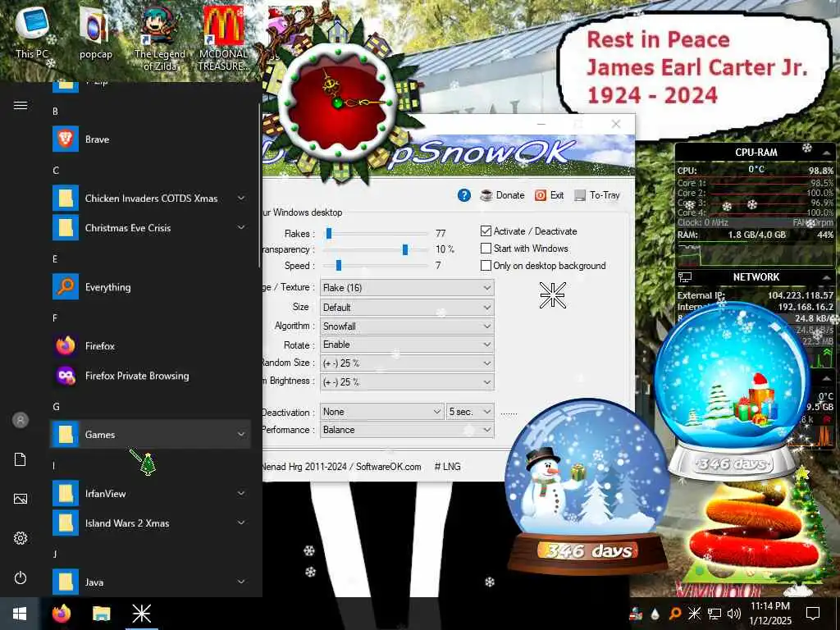Image resolution: width=840 pixels, height=630 pixels.
Task: Click the letter J section header
Action: [x=55, y=555]
